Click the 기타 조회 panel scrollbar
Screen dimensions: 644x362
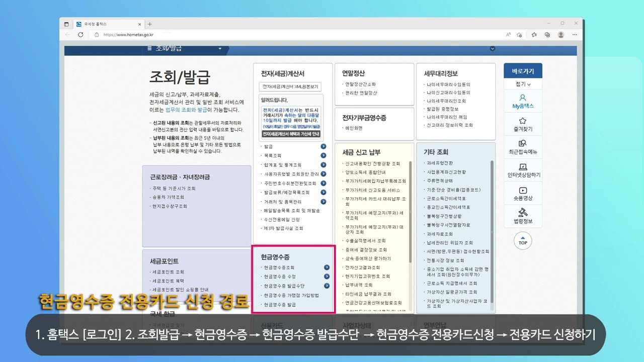click(x=492, y=232)
